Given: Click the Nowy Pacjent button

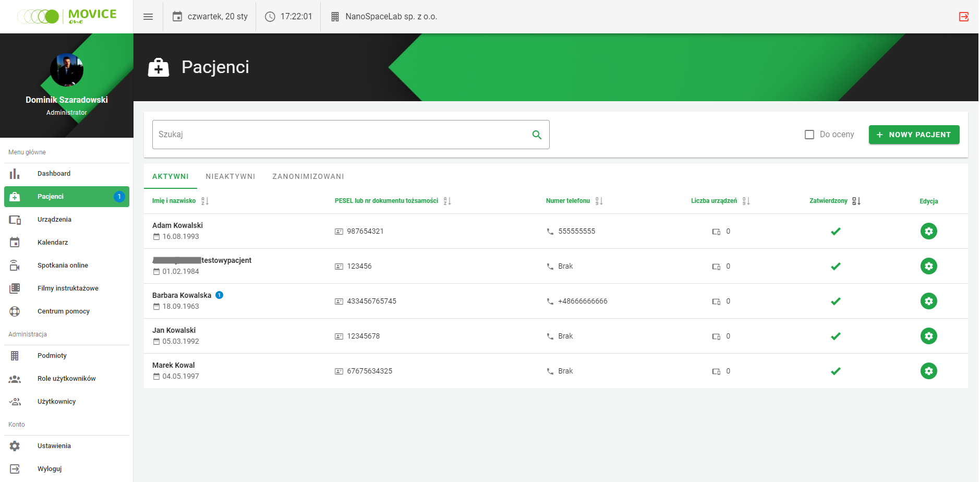Looking at the screenshot, I should 914,135.
